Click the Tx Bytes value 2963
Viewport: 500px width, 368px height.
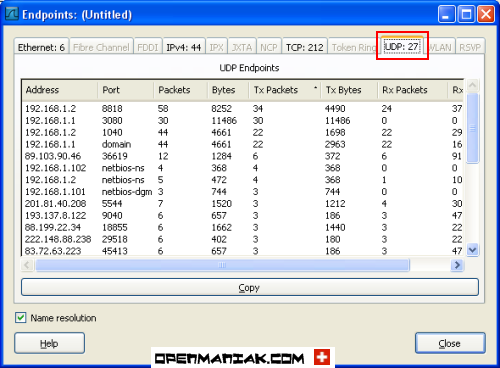335,144
